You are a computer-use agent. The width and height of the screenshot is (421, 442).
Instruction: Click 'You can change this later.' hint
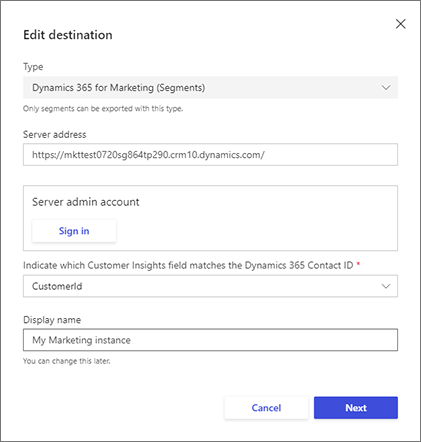(x=67, y=361)
